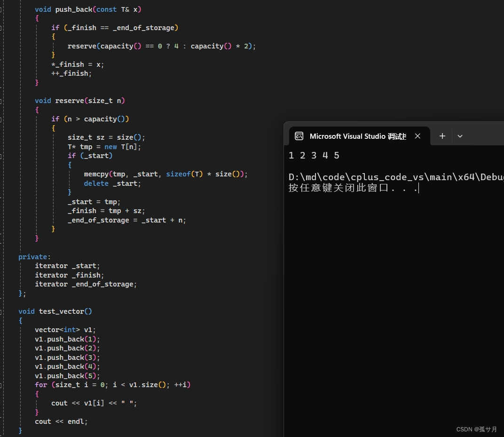Expand the terminal profiles dropdown chevron

click(x=460, y=136)
